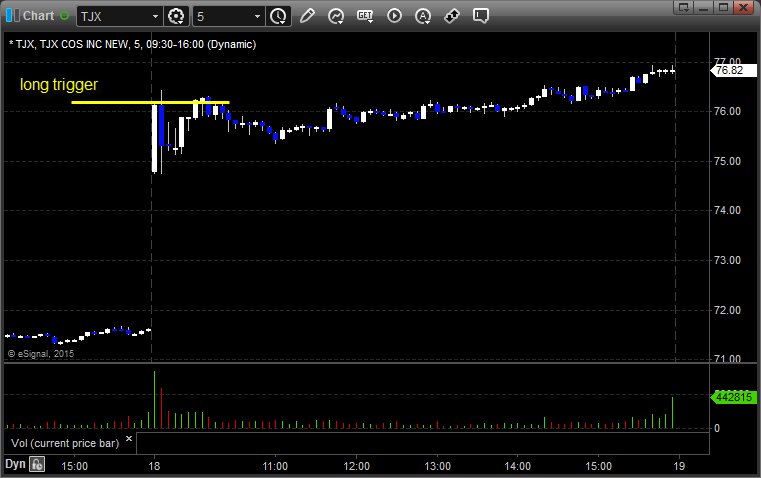This screenshot has height=478, width=761.
Task: Click the play replay icon
Action: [x=394, y=16]
